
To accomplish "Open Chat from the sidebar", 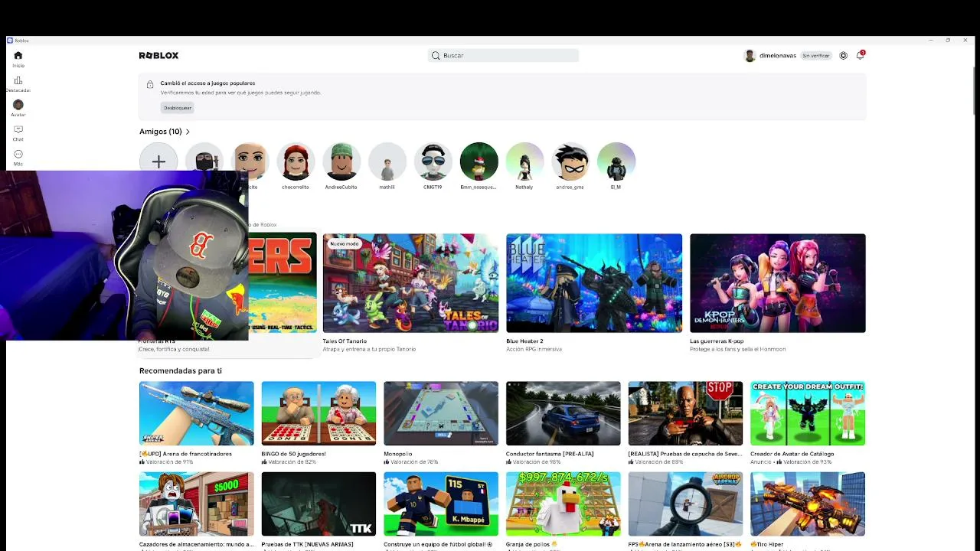I will coord(18,133).
